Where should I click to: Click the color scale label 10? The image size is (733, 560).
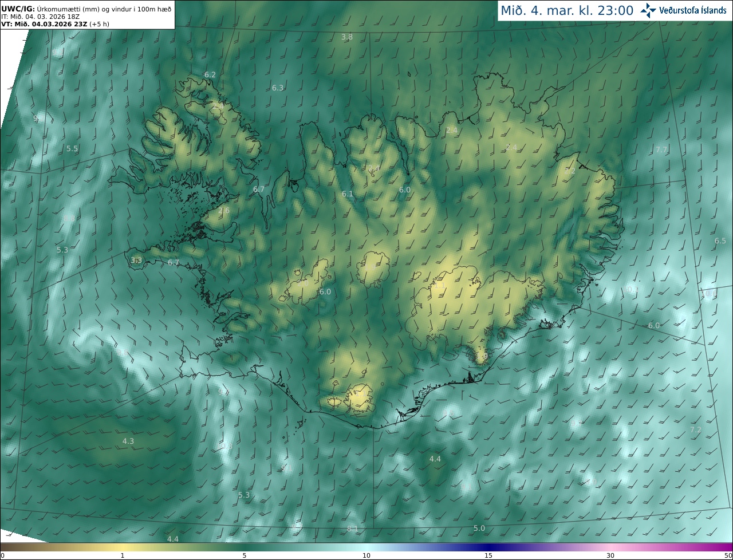(366, 555)
